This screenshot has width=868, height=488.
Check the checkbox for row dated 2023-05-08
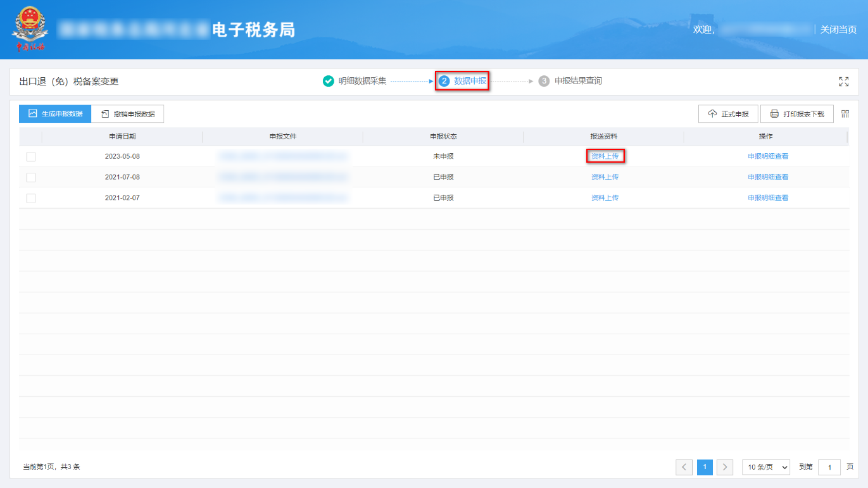pyautogui.click(x=31, y=156)
